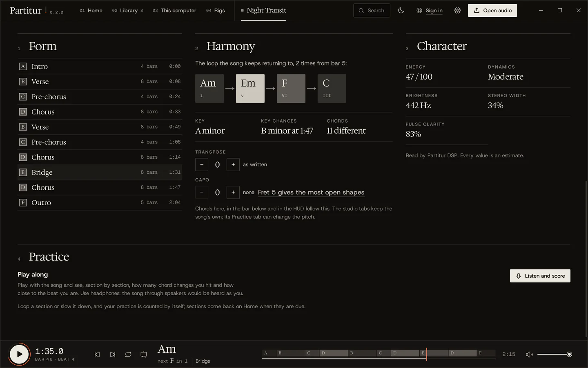
Task: Mute audio with the speaker icon
Action: click(529, 355)
